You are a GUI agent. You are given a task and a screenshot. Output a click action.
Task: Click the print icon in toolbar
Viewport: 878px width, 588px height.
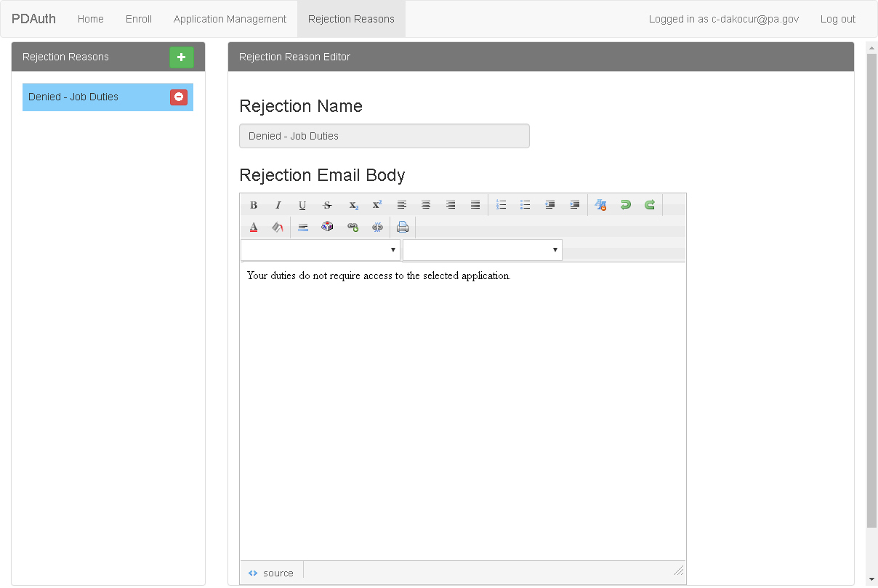(403, 227)
